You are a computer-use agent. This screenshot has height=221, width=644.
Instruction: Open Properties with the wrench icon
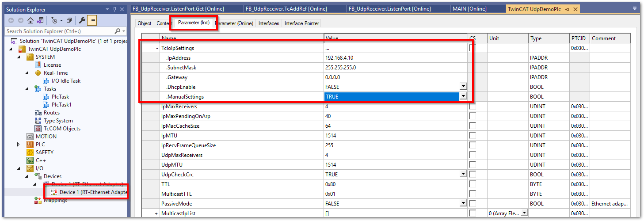[x=82, y=20]
